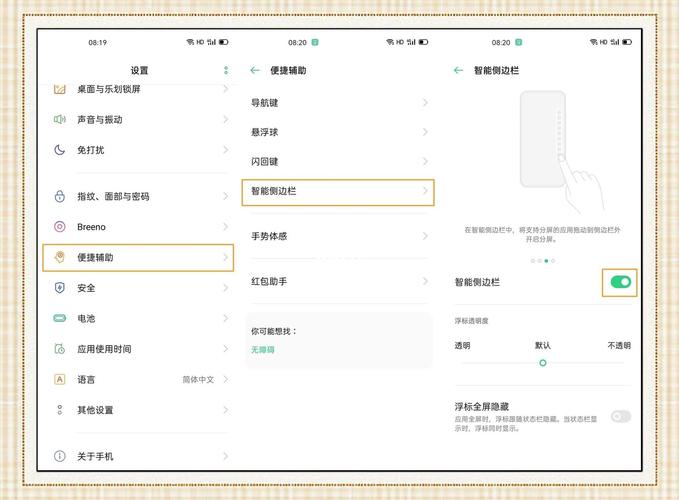Open 声音与振动 via its chevron
Screen dimensions: 679x500
(225, 119)
